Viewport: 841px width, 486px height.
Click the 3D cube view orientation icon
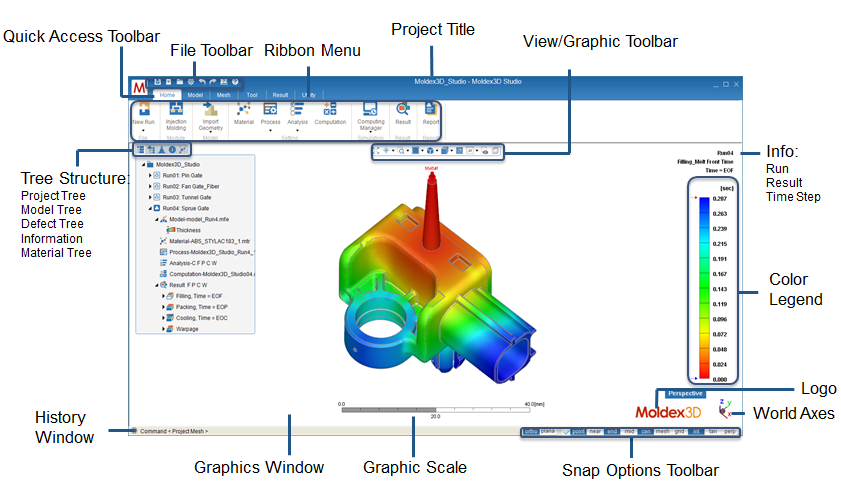click(x=430, y=151)
